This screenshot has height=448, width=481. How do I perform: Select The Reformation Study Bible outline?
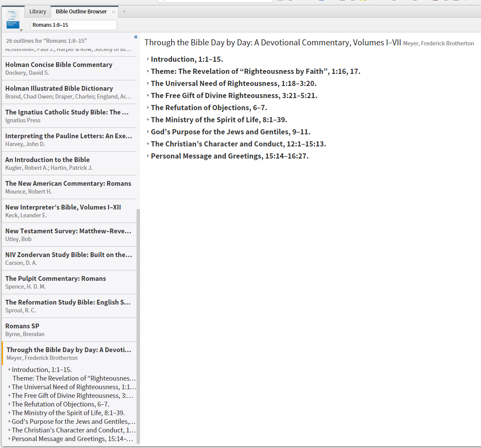(69, 306)
